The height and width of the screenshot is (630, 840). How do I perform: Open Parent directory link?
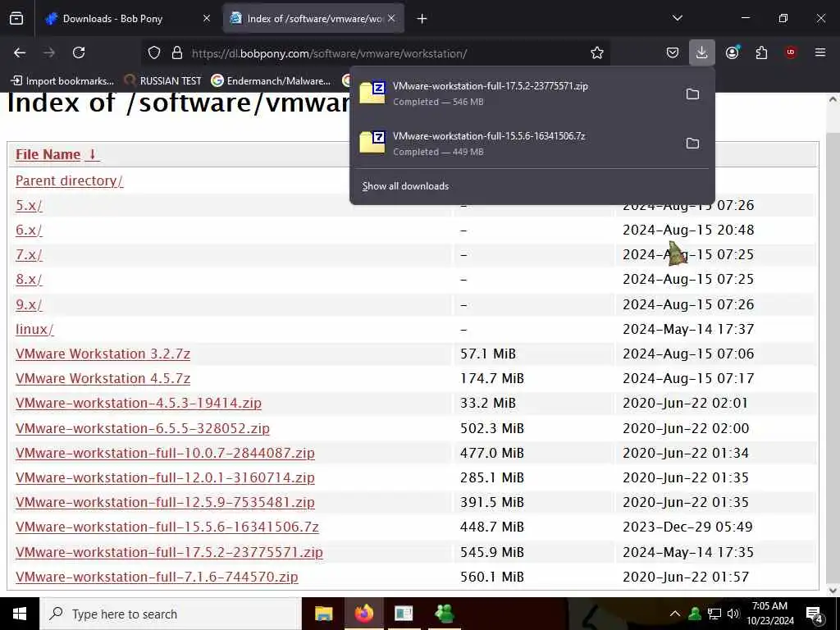point(69,181)
